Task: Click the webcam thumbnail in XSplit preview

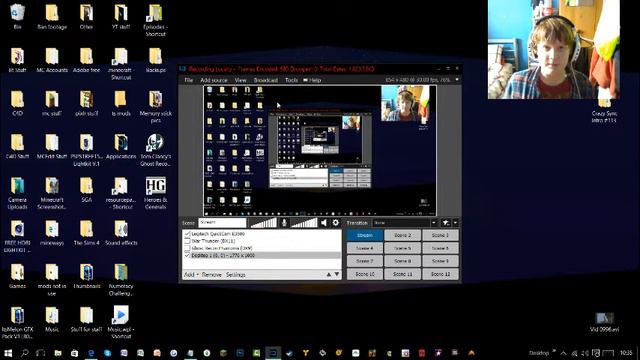Action: point(405,103)
